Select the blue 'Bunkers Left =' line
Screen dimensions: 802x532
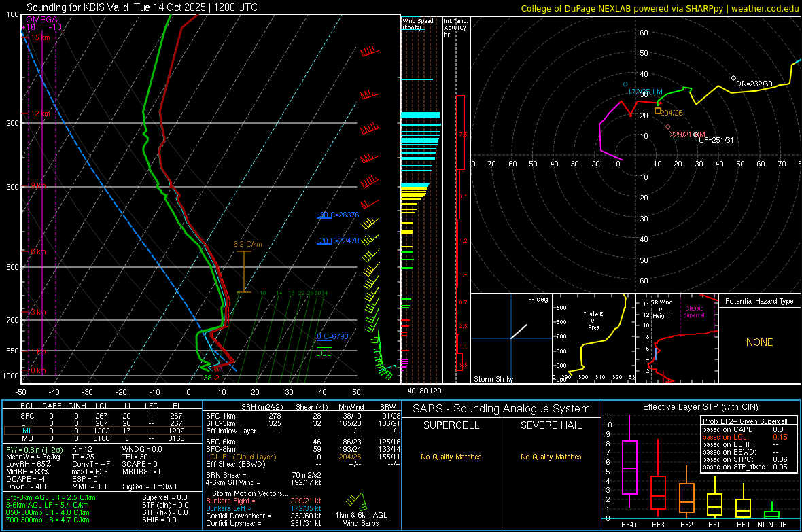pos(264,508)
